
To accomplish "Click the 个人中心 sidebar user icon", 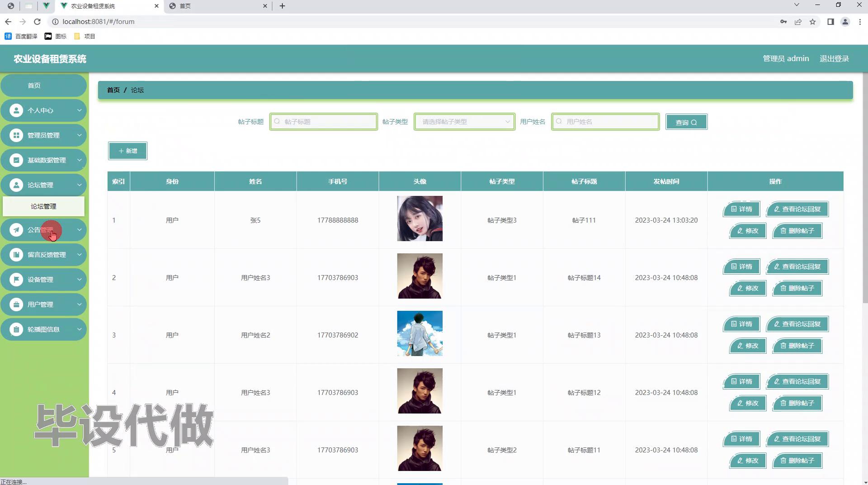I will point(16,110).
